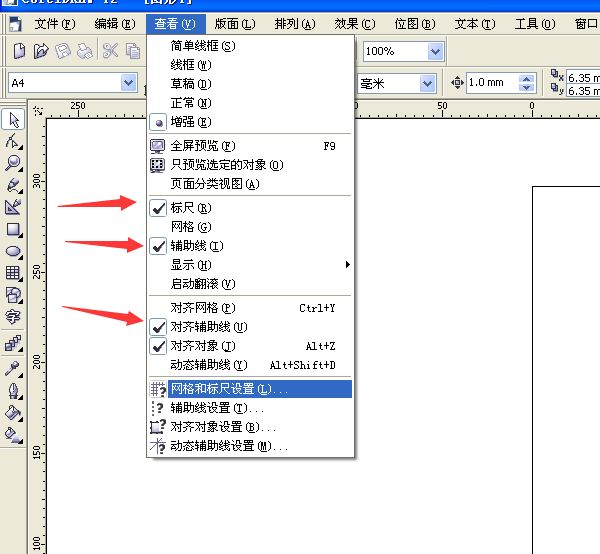Select the Basic shapes tool

click(x=13, y=295)
